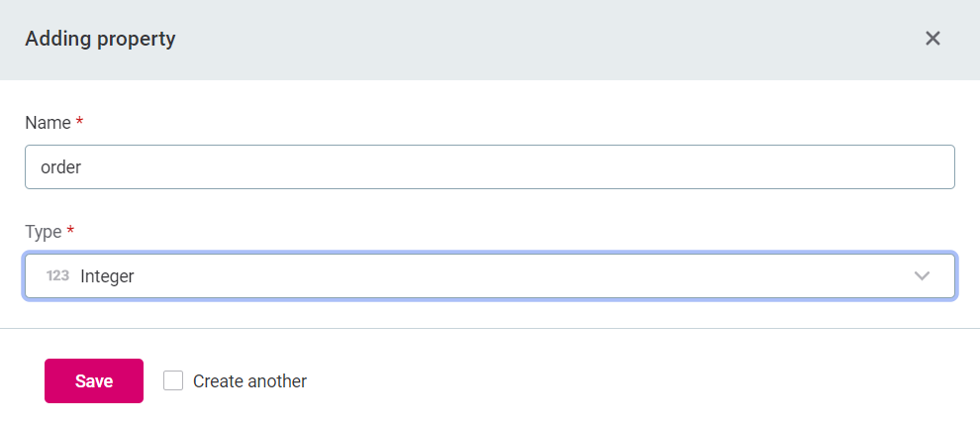Screen dimensions: 980x427
Task: Click the word order in Name field
Action: pos(60,168)
